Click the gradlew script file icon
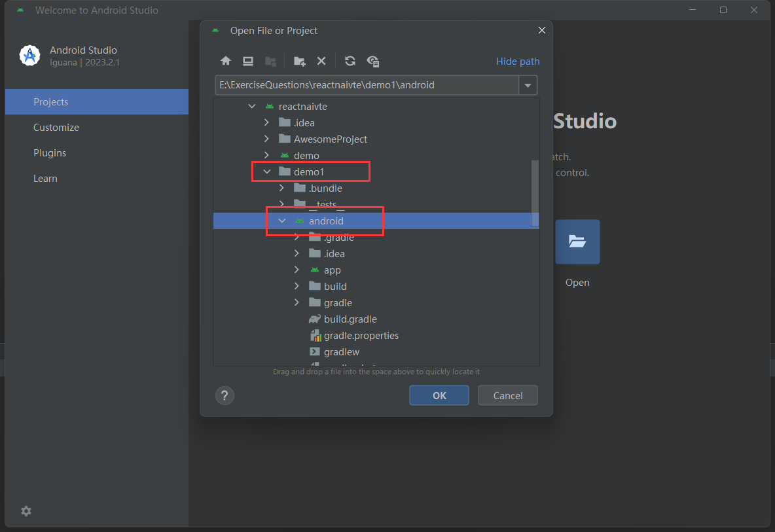The image size is (775, 532). pyautogui.click(x=315, y=351)
